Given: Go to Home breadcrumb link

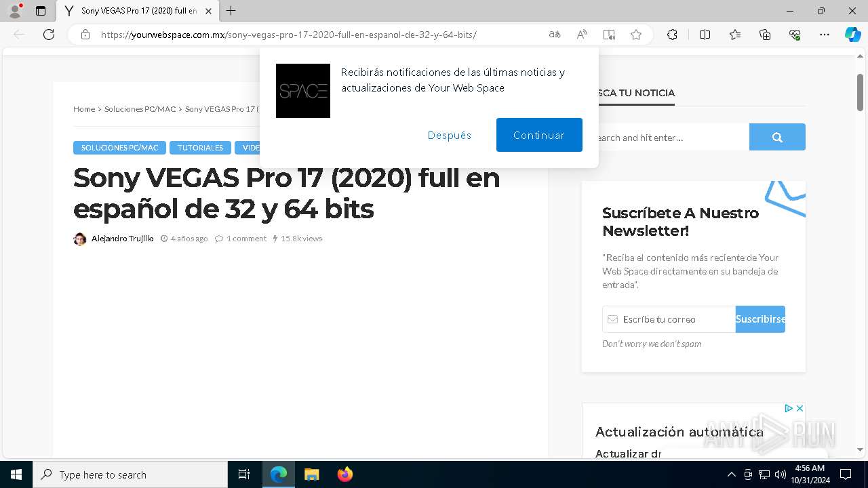Looking at the screenshot, I should coord(84,109).
